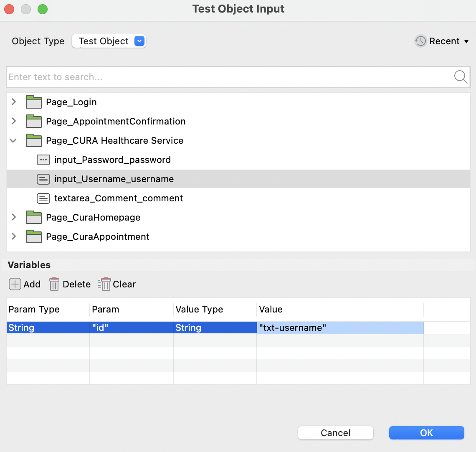476x452 pixels.
Task: Expand the Page_CuraAppointment folder
Action: [14, 236]
